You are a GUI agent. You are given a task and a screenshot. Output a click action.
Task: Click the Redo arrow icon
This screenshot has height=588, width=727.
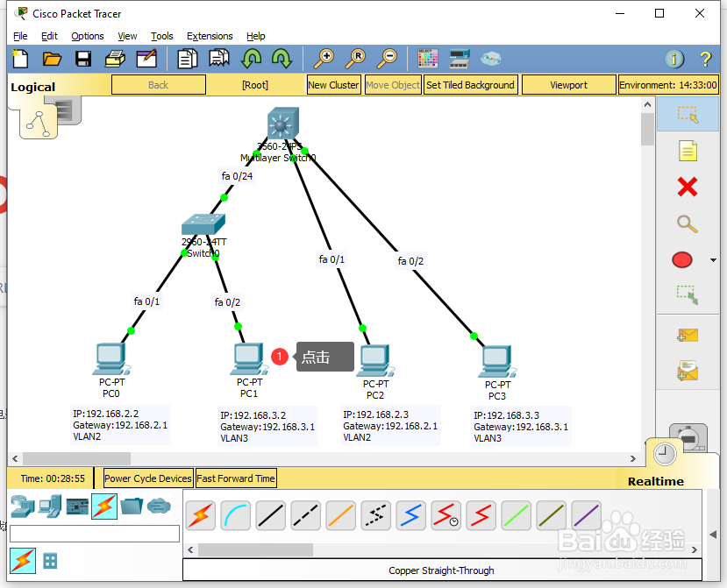pos(282,59)
